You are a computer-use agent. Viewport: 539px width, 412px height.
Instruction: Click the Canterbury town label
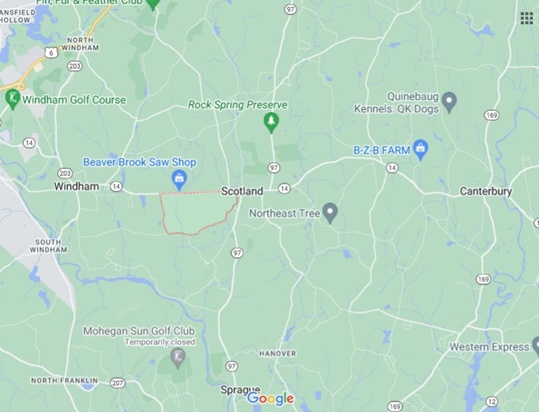click(486, 191)
